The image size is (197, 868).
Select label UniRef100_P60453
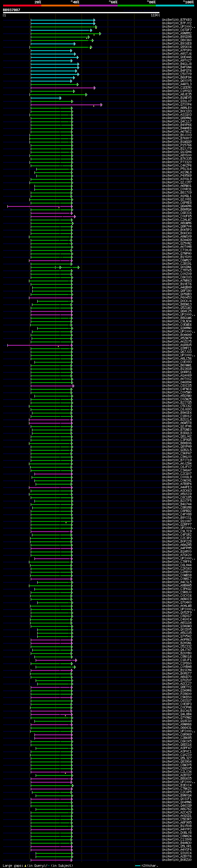coord(177,297)
